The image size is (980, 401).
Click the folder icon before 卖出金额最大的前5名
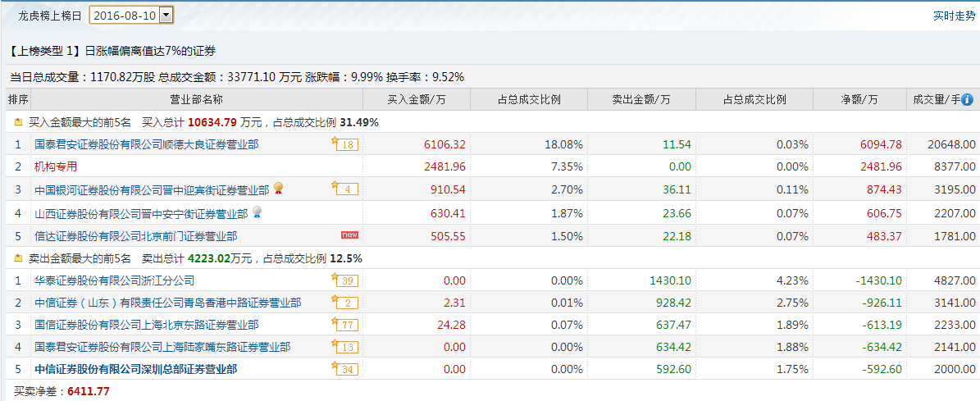pyautogui.click(x=18, y=258)
